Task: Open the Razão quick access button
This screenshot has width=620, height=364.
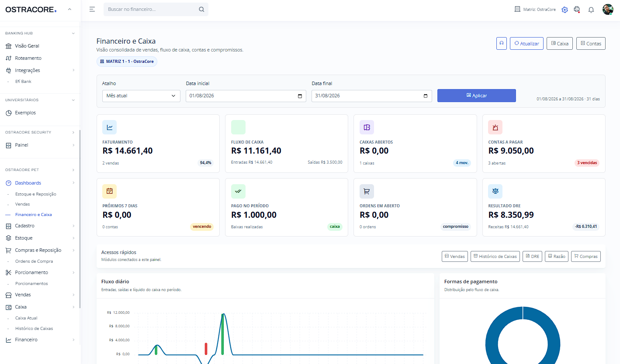Action: (557, 256)
